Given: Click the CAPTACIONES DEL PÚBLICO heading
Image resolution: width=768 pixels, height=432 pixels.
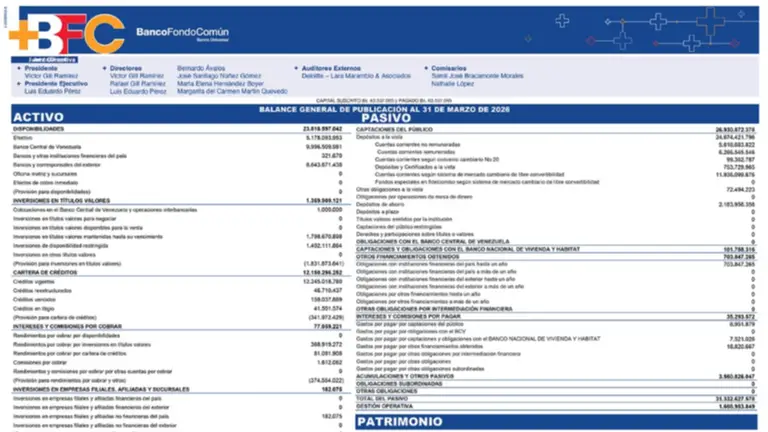Looking at the screenshot, I should [399, 129].
